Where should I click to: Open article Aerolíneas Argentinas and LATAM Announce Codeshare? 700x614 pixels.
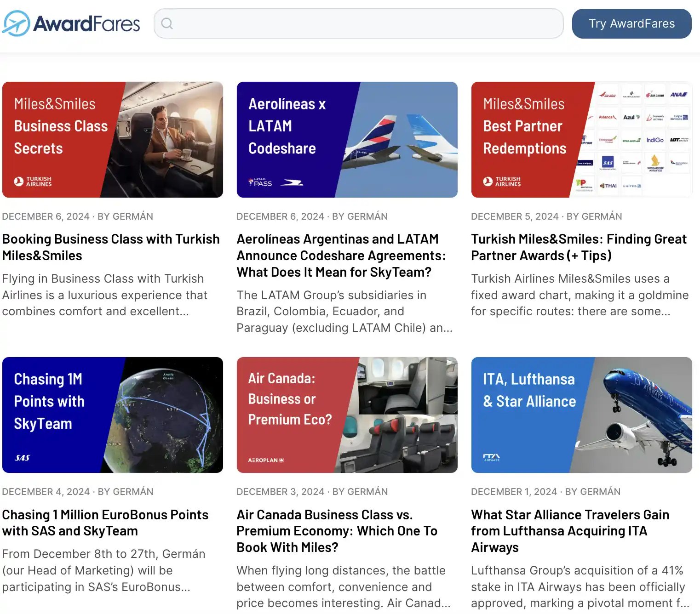[x=341, y=256]
